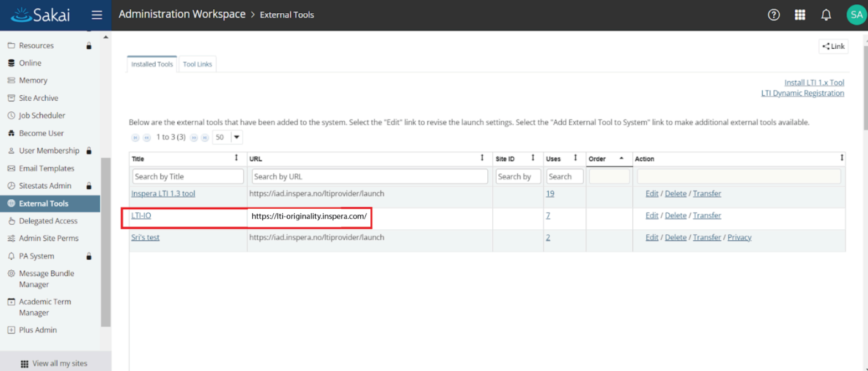Open the Inspera LTI 1.3 tool link

[163, 194]
